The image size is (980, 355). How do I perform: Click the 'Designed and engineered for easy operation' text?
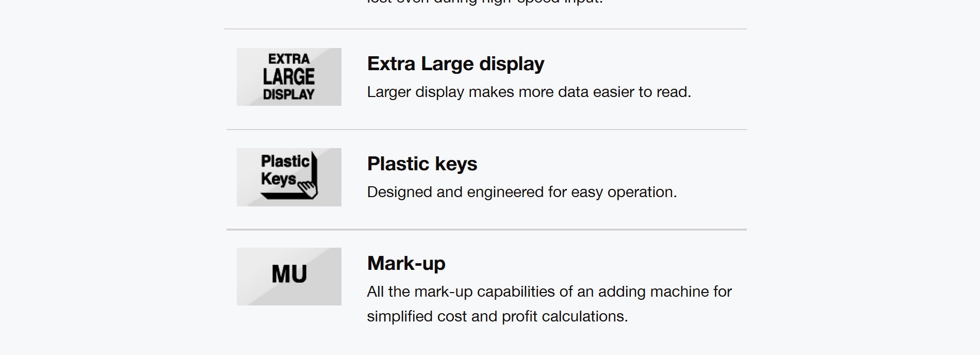coord(521,192)
